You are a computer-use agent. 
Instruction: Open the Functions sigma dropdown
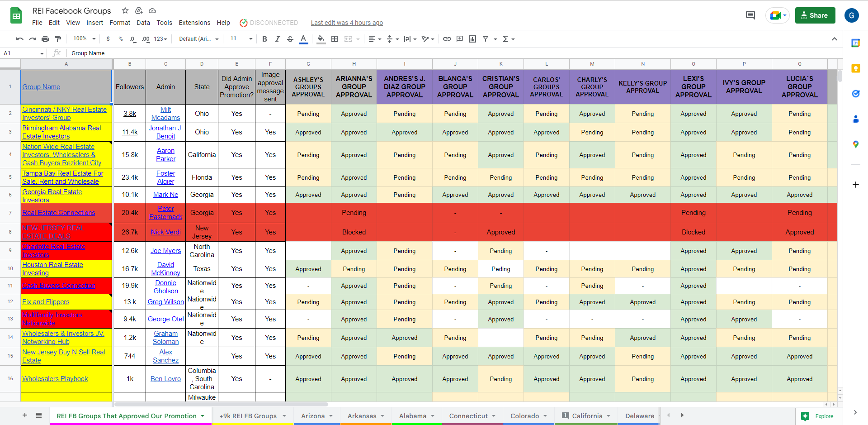(509, 39)
